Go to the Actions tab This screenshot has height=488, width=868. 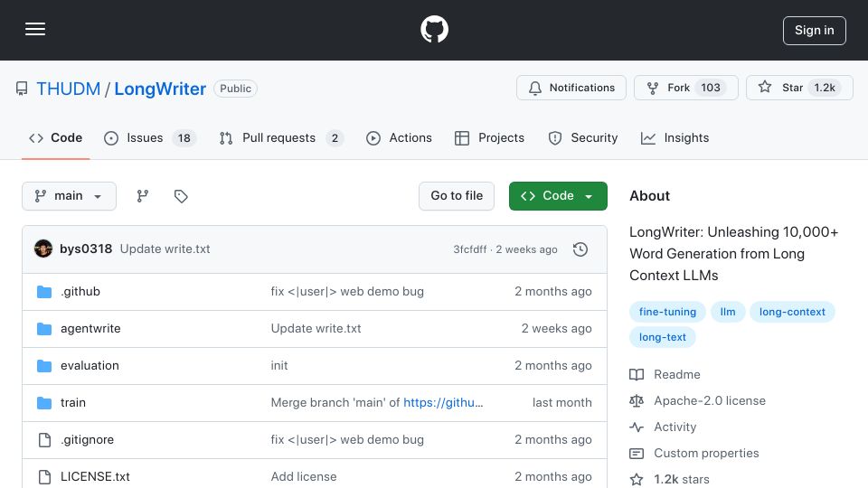tap(399, 137)
